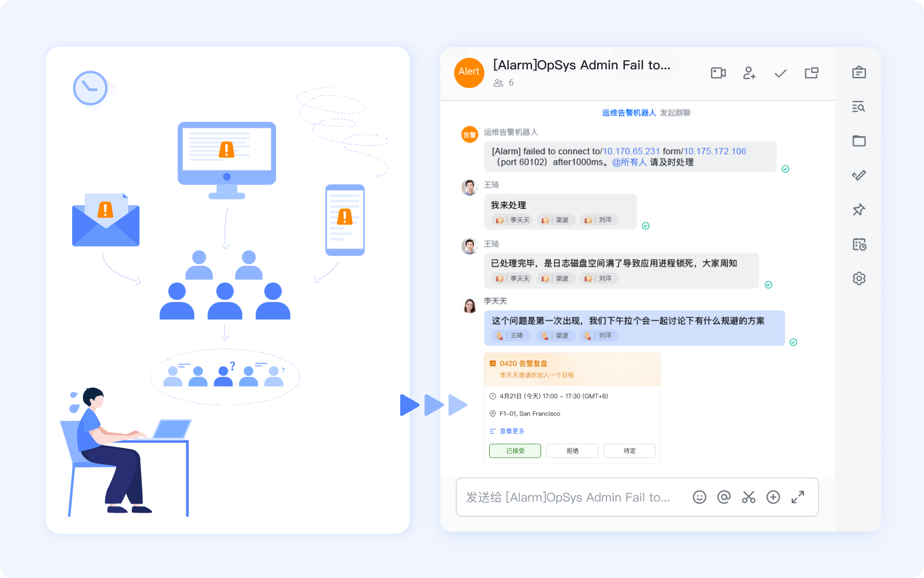Screen dimensions: 924x578
Task: Open the search chat history icon in the sidebar
Action: [859, 107]
